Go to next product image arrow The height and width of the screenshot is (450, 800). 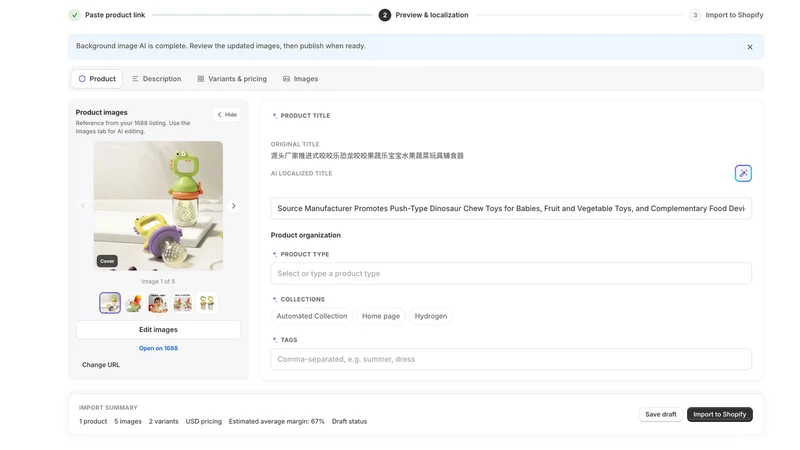234,206
